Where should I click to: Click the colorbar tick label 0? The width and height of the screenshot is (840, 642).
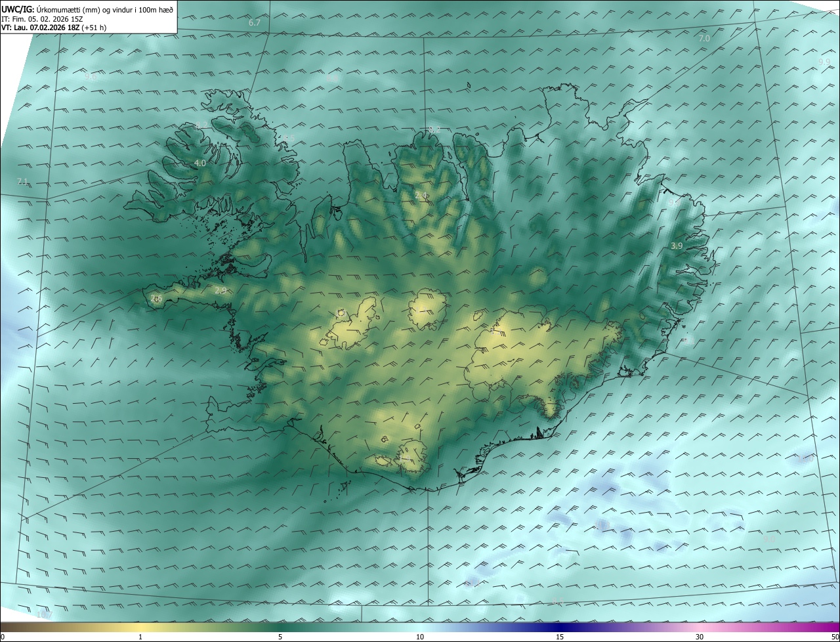click(x=2, y=637)
